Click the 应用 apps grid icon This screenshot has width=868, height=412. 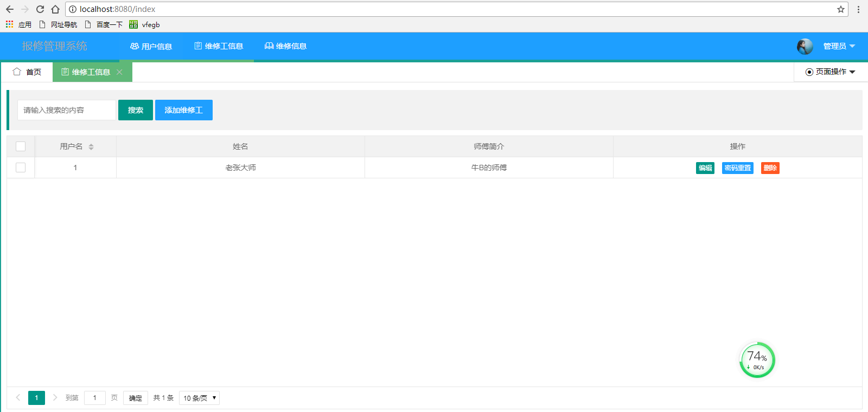pyautogui.click(x=10, y=24)
